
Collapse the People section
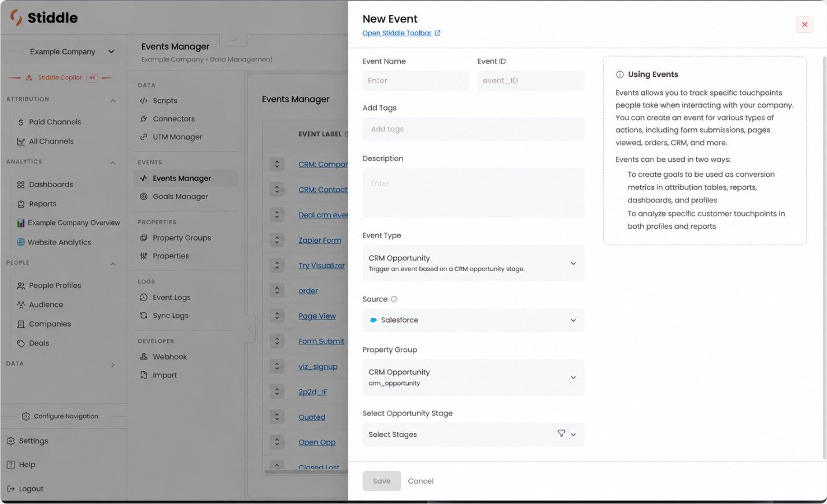pyautogui.click(x=113, y=264)
